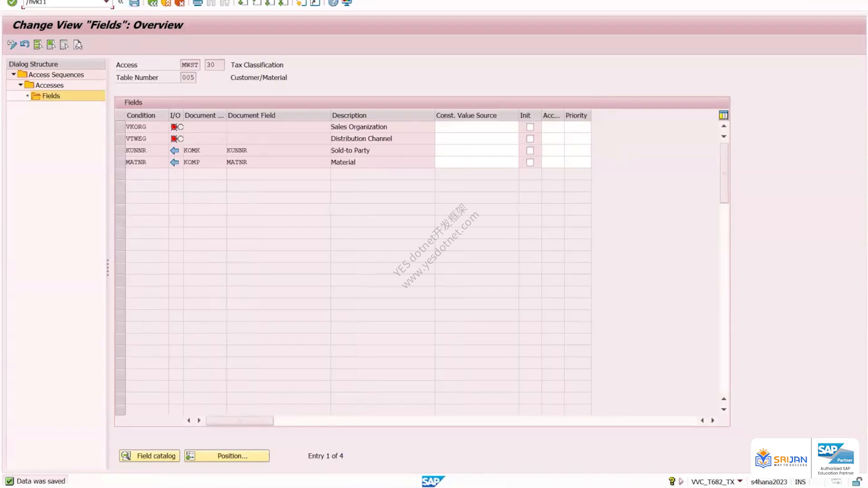Image resolution: width=868 pixels, height=488 pixels.
Task: Open table settings configuration icon
Action: click(x=723, y=115)
